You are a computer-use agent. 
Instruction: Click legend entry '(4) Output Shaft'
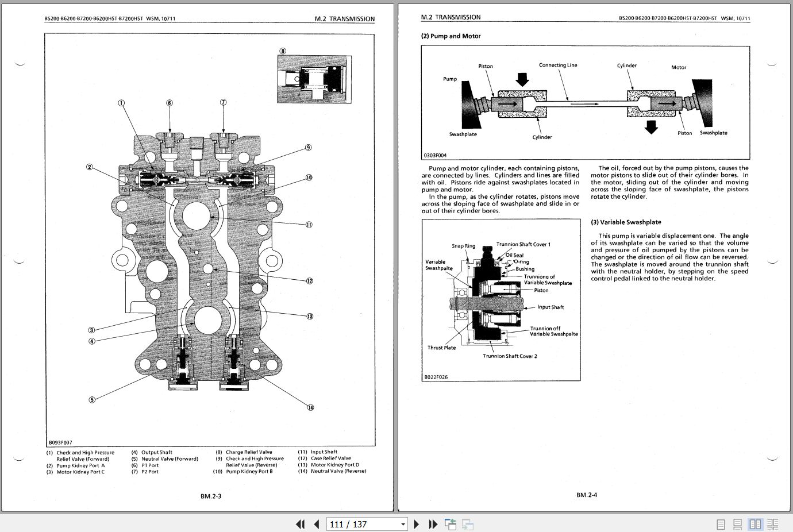coord(152,453)
